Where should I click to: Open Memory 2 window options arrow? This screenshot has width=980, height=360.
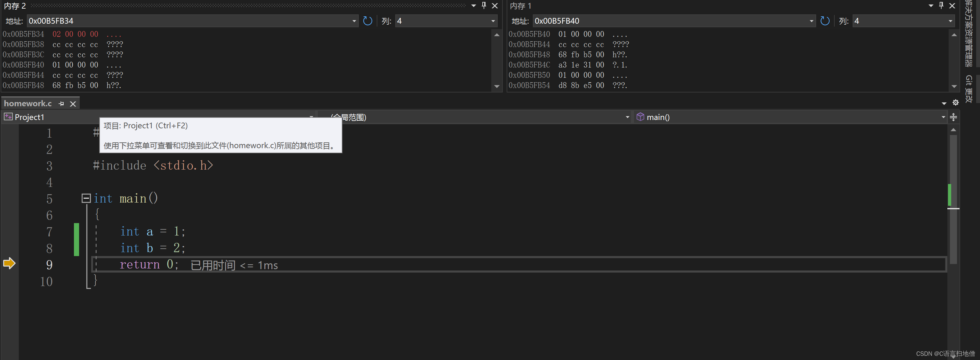point(473,5)
